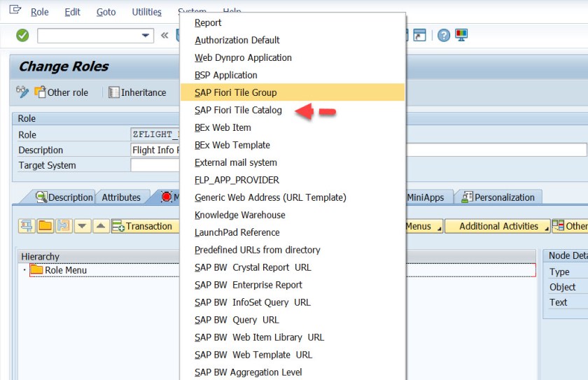Switch to the Attributes tab
Image resolution: width=588 pixels, height=380 pixels.
[121, 197]
